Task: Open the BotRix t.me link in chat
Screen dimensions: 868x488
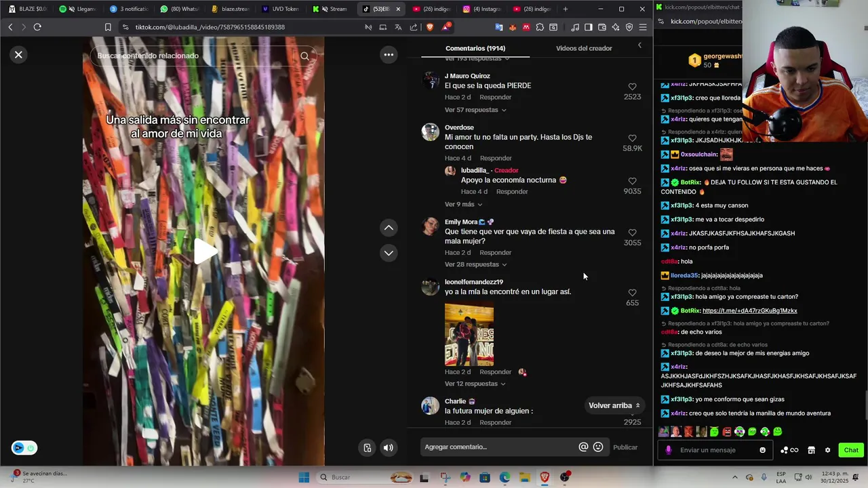Action: point(749,310)
